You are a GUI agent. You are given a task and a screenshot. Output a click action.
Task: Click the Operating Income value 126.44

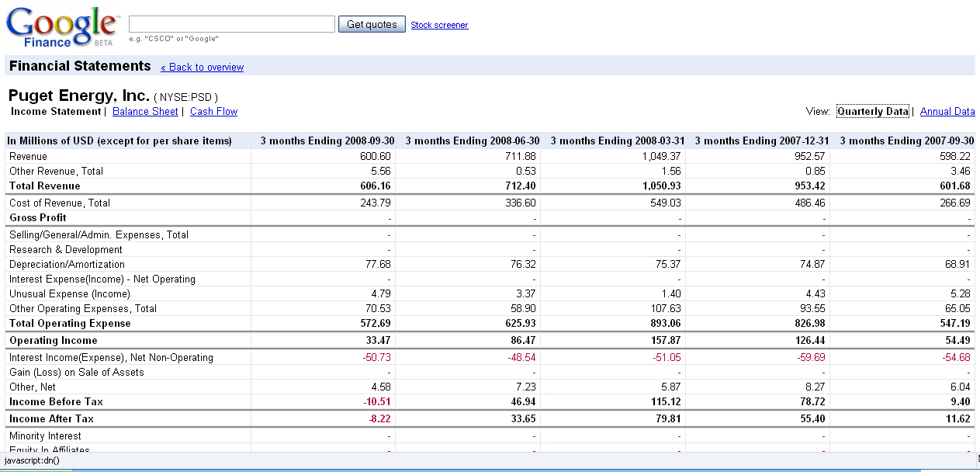811,340
